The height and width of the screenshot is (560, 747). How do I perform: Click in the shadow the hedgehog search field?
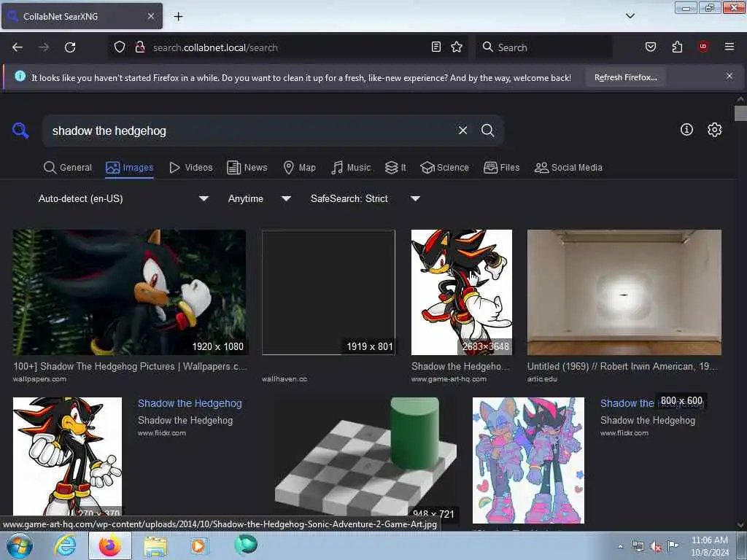248,131
